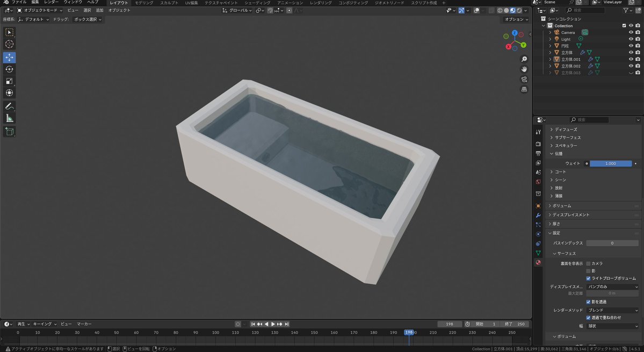This screenshot has height=352, width=644.
Task: Select the Measure tool
Action: [9, 119]
